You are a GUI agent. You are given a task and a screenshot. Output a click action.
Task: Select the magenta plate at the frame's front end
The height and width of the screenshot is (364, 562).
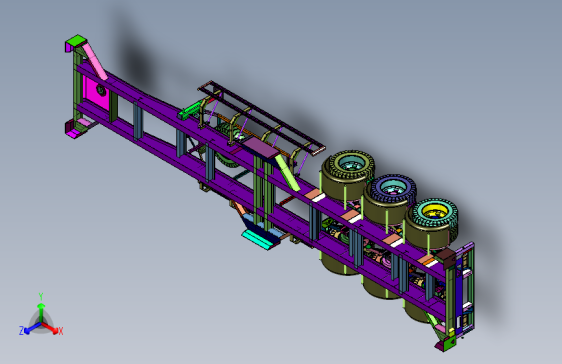(95, 94)
